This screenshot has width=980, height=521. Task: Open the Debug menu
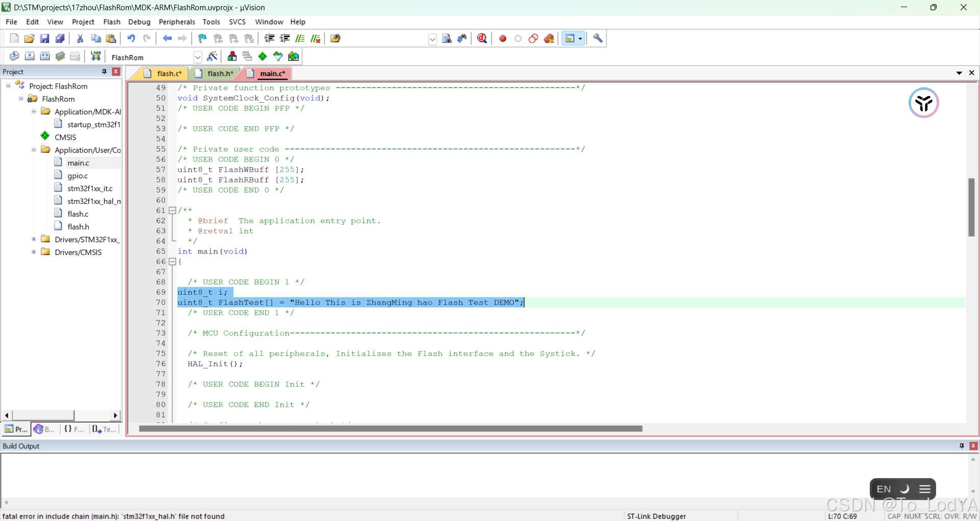pyautogui.click(x=139, y=22)
